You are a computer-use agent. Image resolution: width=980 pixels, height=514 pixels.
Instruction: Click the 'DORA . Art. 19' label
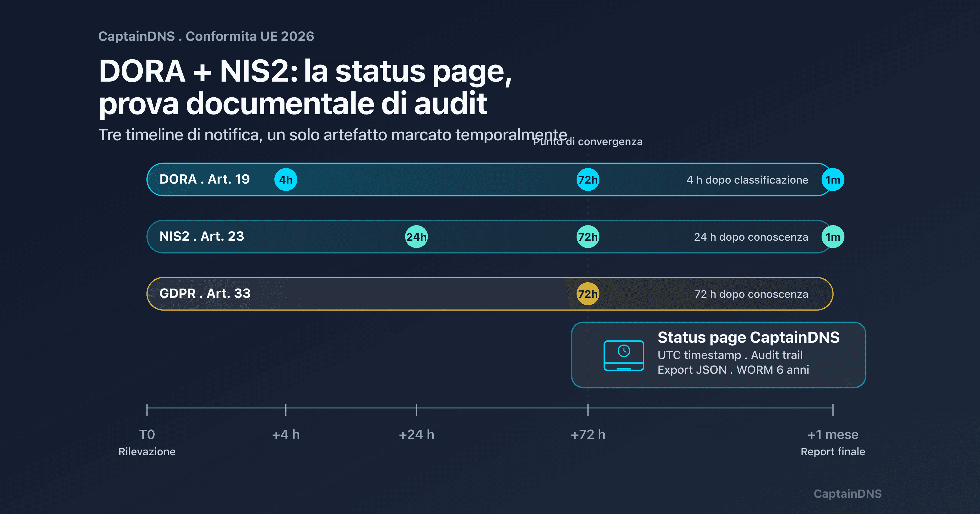tap(205, 179)
